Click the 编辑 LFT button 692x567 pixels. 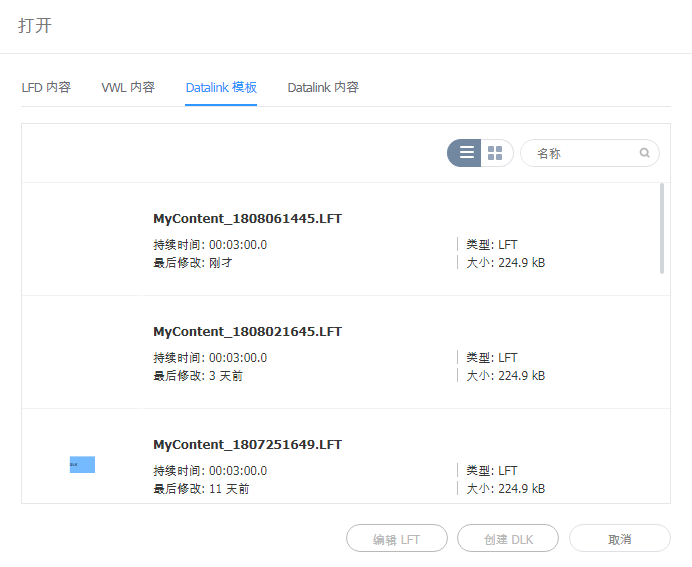[x=397, y=539]
